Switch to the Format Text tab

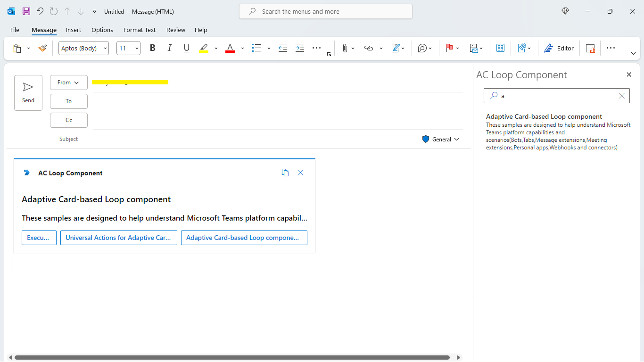tap(140, 30)
